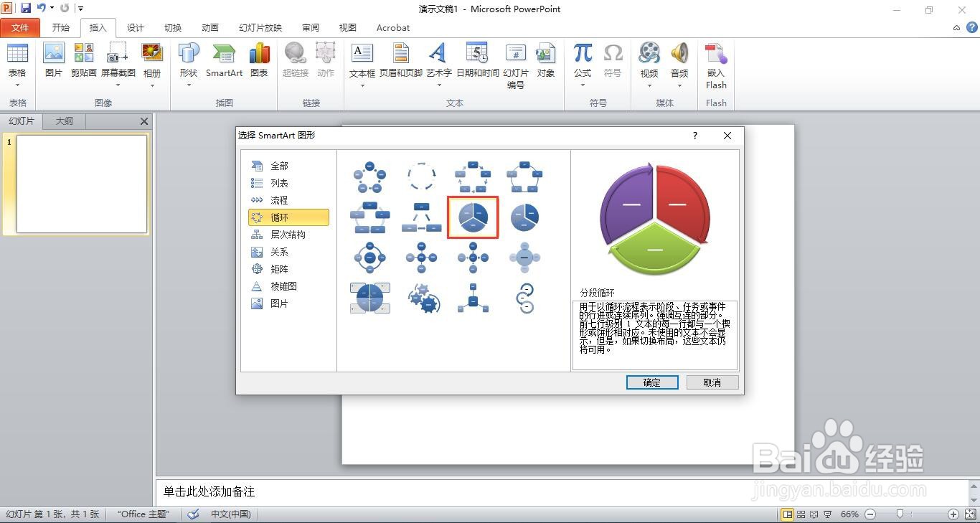
Task: Insert Slide Number (幻灯片编号)
Action: pyautogui.click(x=516, y=55)
